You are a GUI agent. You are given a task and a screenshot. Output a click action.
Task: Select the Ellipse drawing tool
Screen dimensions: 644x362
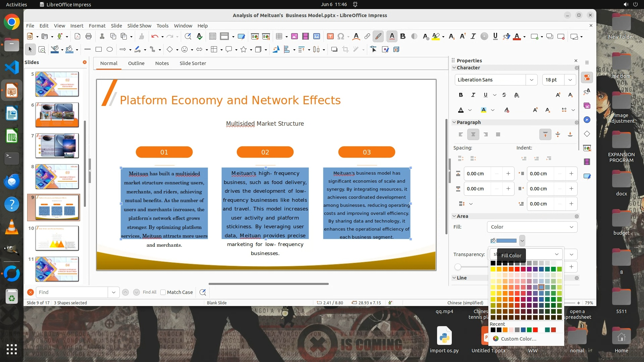[110, 50]
